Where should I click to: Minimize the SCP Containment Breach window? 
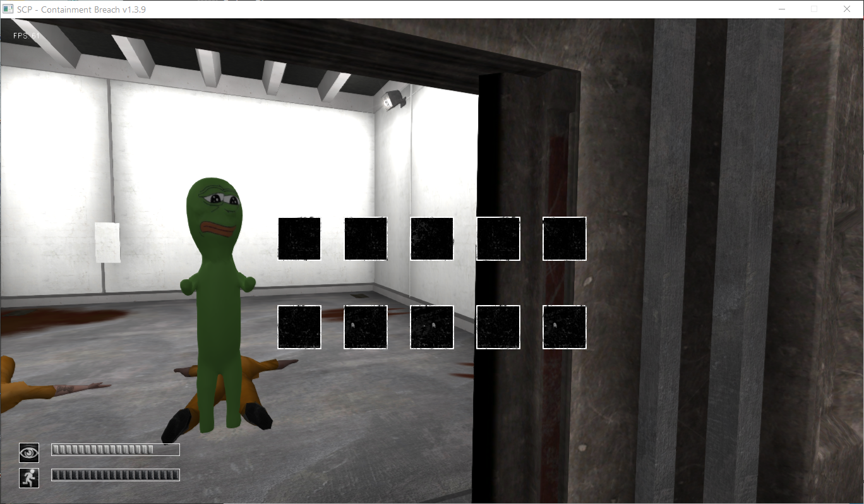click(x=782, y=9)
